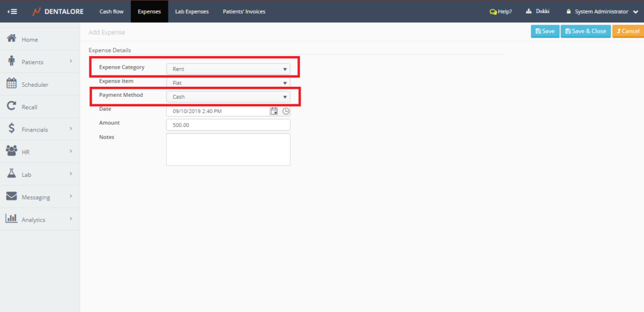Open the clock time picker icon
644x312 pixels.
pyautogui.click(x=286, y=111)
